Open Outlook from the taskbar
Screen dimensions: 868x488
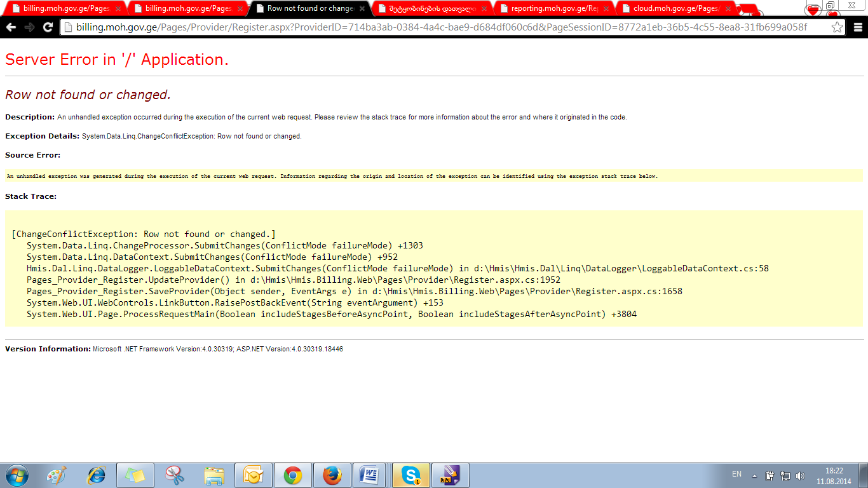tap(253, 475)
